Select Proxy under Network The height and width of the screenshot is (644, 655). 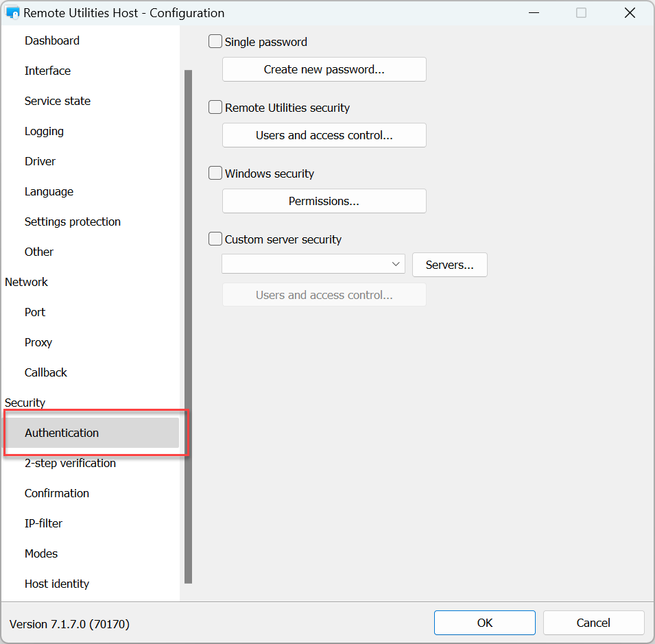pos(38,342)
